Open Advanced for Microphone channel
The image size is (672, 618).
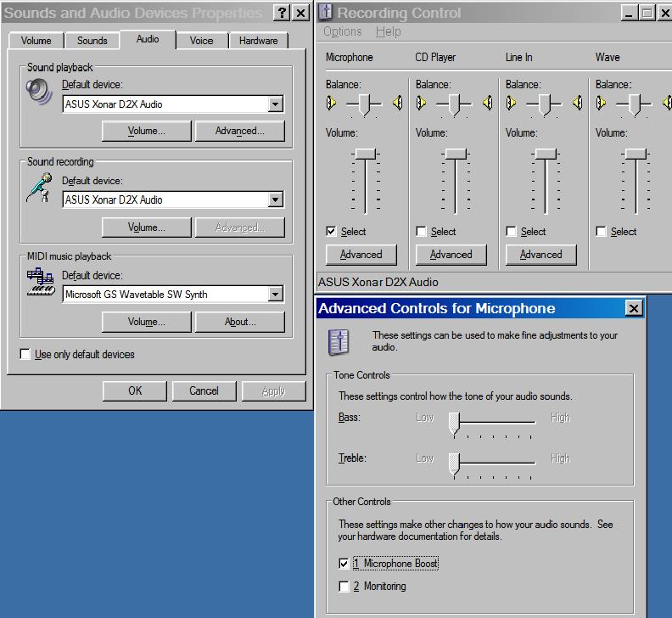click(361, 255)
